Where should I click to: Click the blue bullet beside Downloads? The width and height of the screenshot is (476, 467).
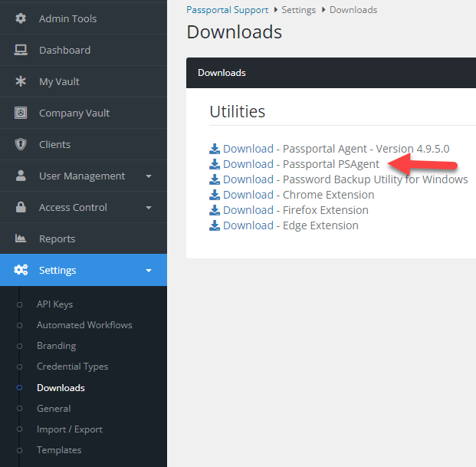[x=19, y=388]
